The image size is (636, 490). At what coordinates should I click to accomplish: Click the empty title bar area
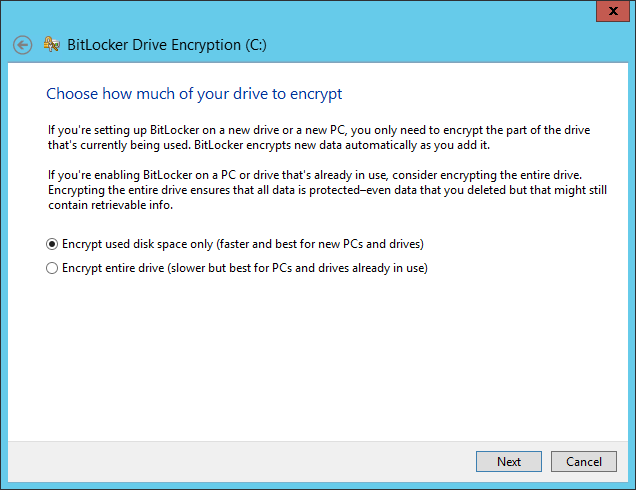click(300, 11)
